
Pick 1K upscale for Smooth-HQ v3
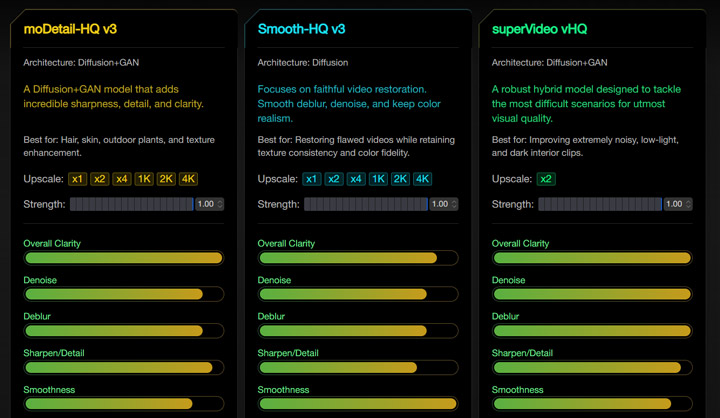point(378,179)
